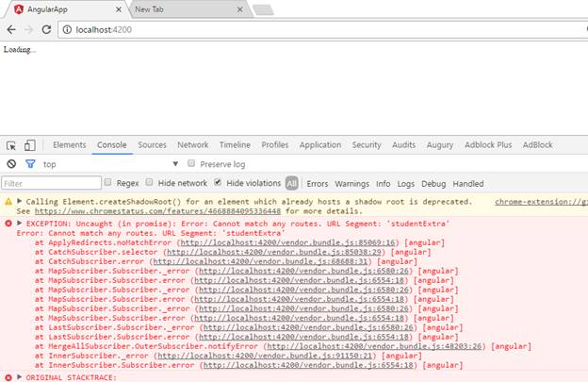Open the Network panel
588x382 pixels.
tap(193, 145)
